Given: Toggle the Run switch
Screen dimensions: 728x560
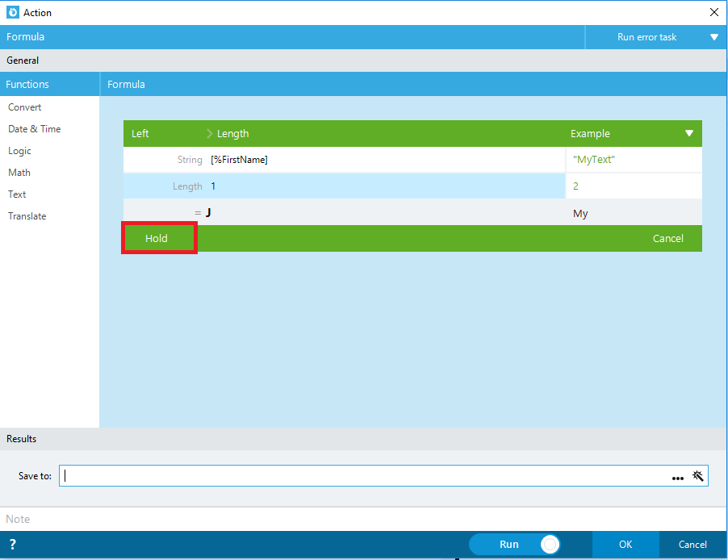Looking at the screenshot, I should 550,544.
